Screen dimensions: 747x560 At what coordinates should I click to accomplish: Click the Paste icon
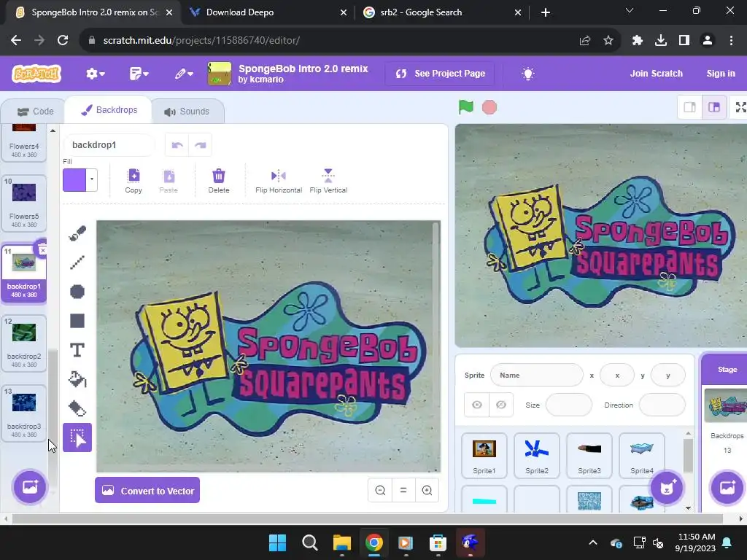pyautogui.click(x=169, y=181)
